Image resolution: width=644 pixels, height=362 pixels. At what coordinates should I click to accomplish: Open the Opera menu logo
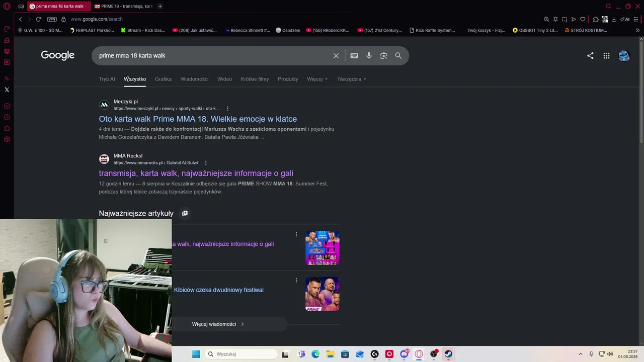coord(7,6)
